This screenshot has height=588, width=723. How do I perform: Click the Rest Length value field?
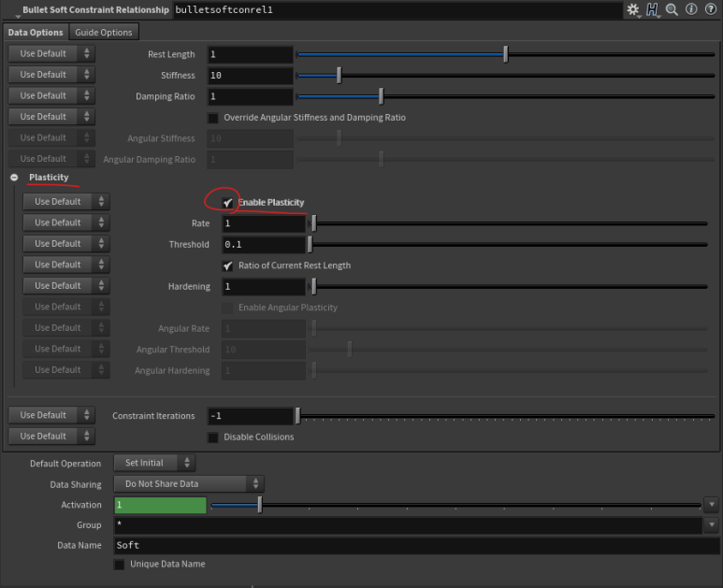click(251, 54)
